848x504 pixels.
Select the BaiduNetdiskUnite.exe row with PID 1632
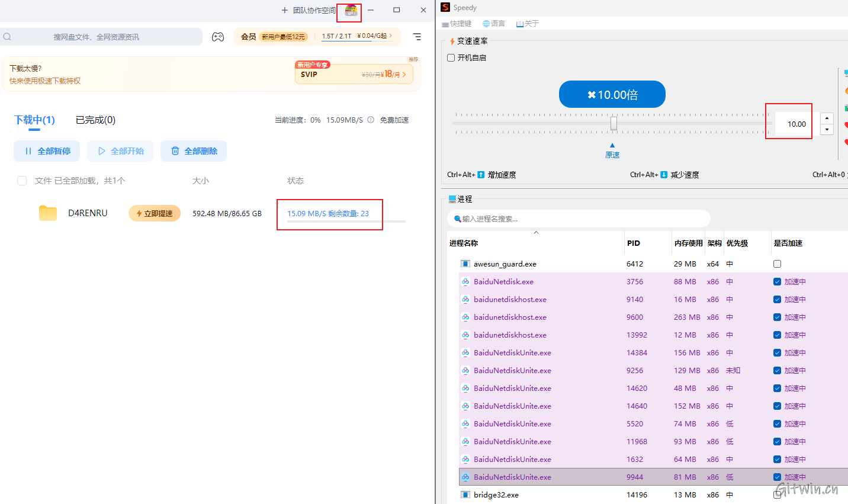point(653,459)
